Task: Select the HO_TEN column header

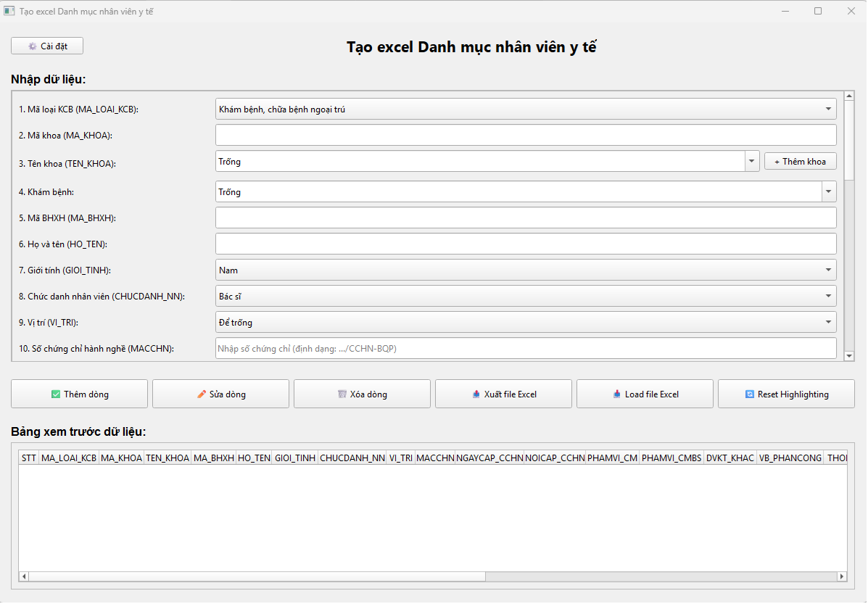Action: click(254, 458)
